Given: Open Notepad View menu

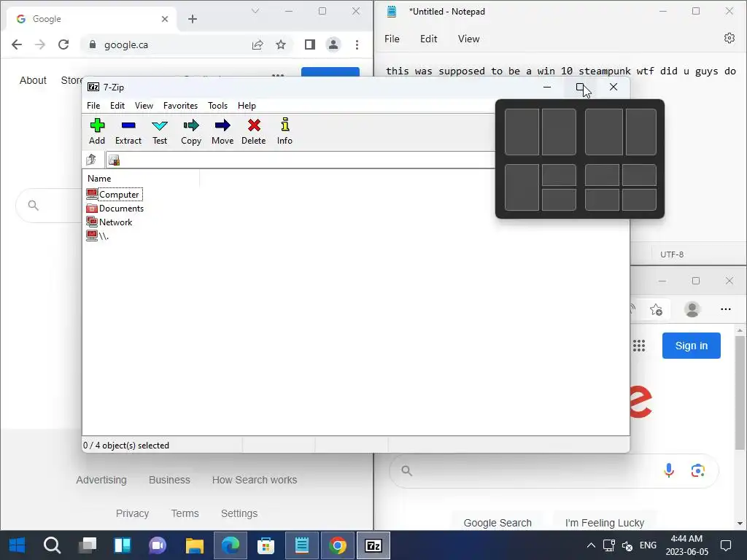Looking at the screenshot, I should click(469, 39).
